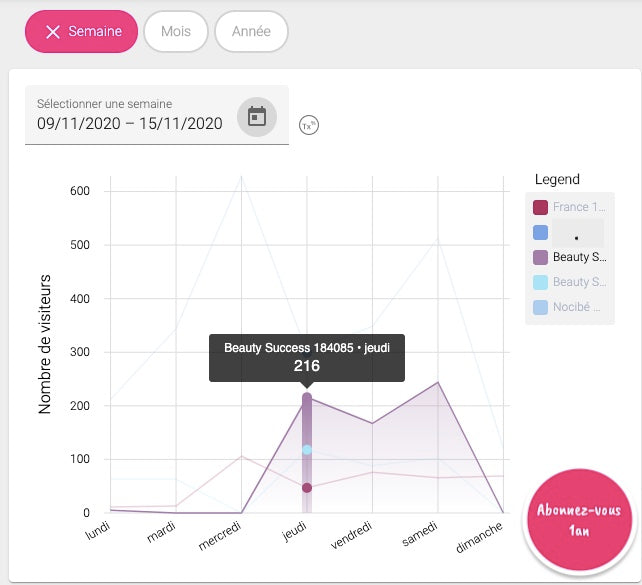Click the mercredi axis label
642x585 pixels.
[x=219, y=535]
